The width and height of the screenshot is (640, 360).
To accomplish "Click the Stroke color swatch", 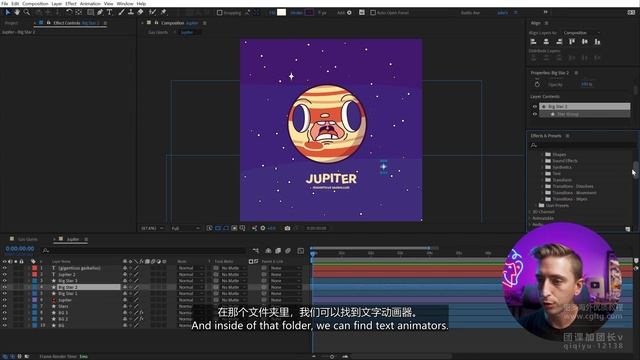I will (309, 12).
